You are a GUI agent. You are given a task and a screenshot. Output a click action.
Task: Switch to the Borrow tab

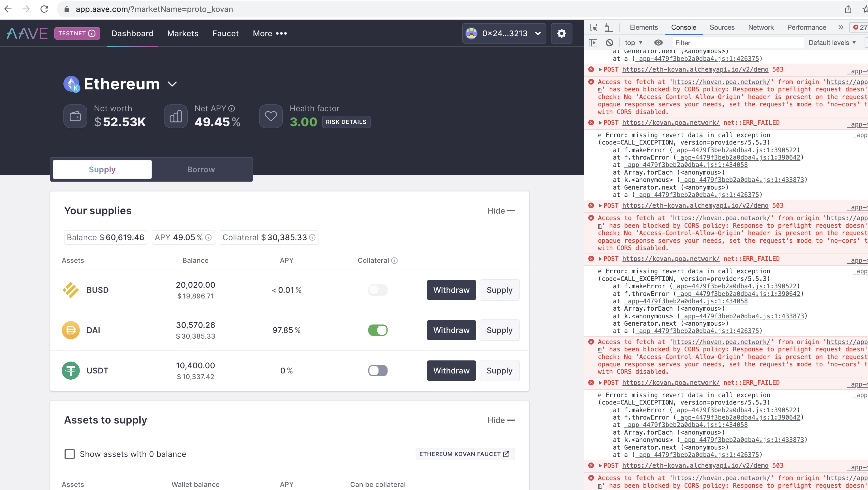[200, 169]
